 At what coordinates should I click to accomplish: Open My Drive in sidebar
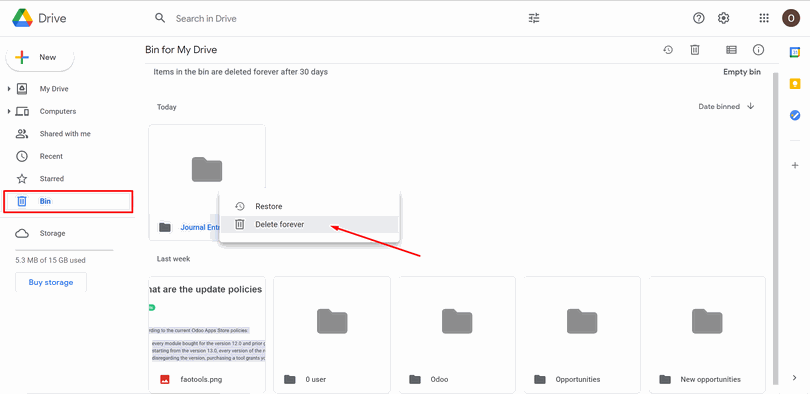coord(54,89)
